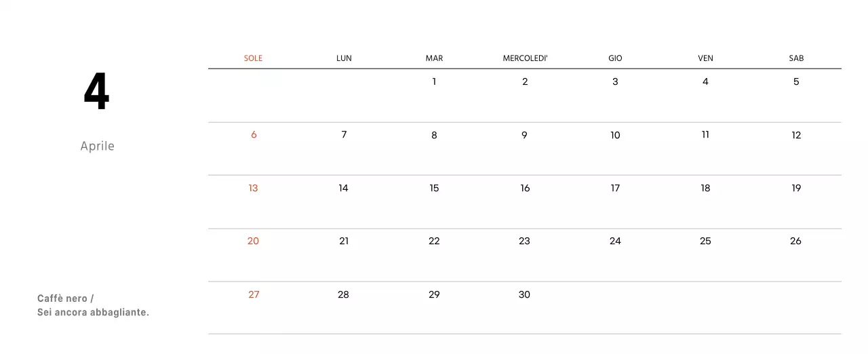Select the Aprile month label
This screenshot has height=354, width=868.
click(97, 146)
